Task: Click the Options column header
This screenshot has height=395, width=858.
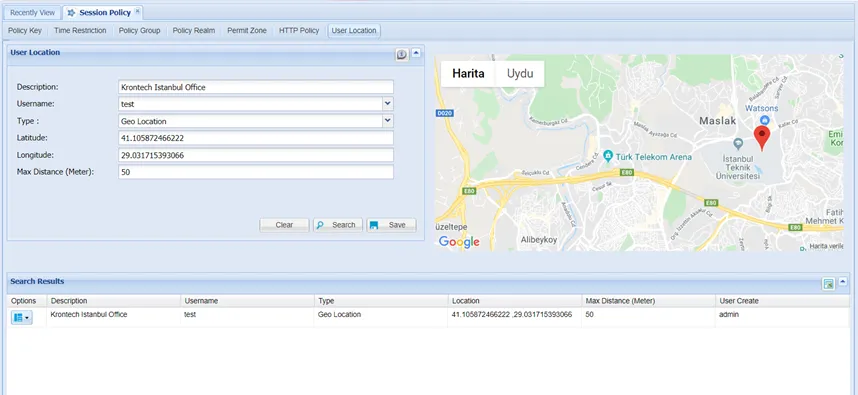Action: click(27, 301)
